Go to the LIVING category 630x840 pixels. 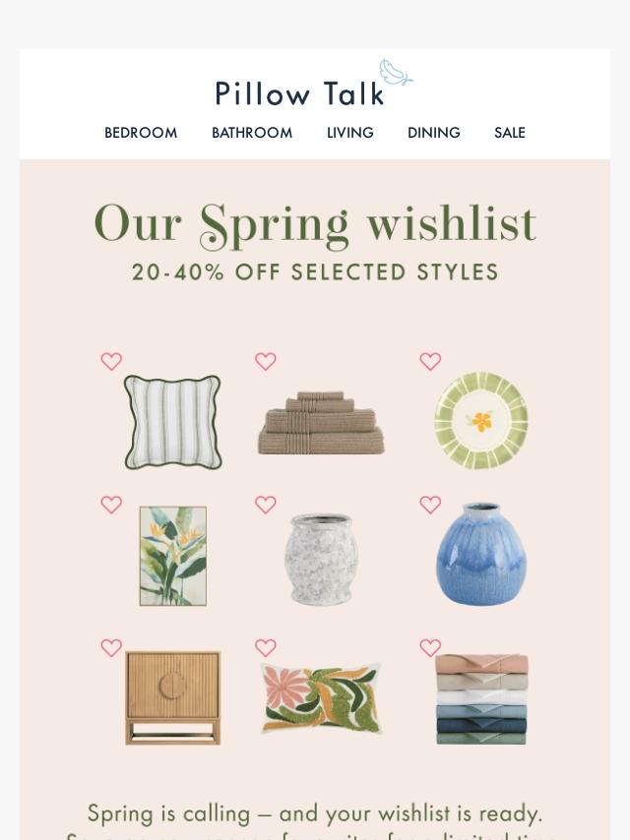pos(350,133)
